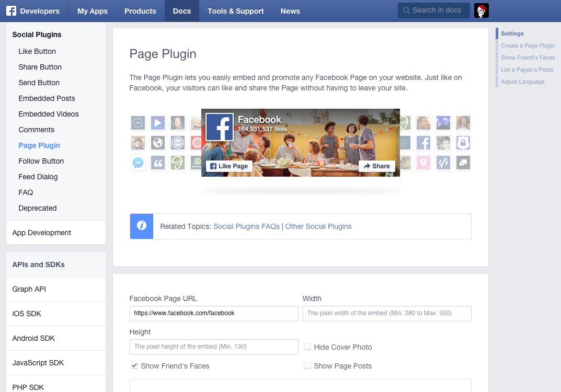Click the Height input field
The width and height of the screenshot is (561, 392).
coord(214,347)
